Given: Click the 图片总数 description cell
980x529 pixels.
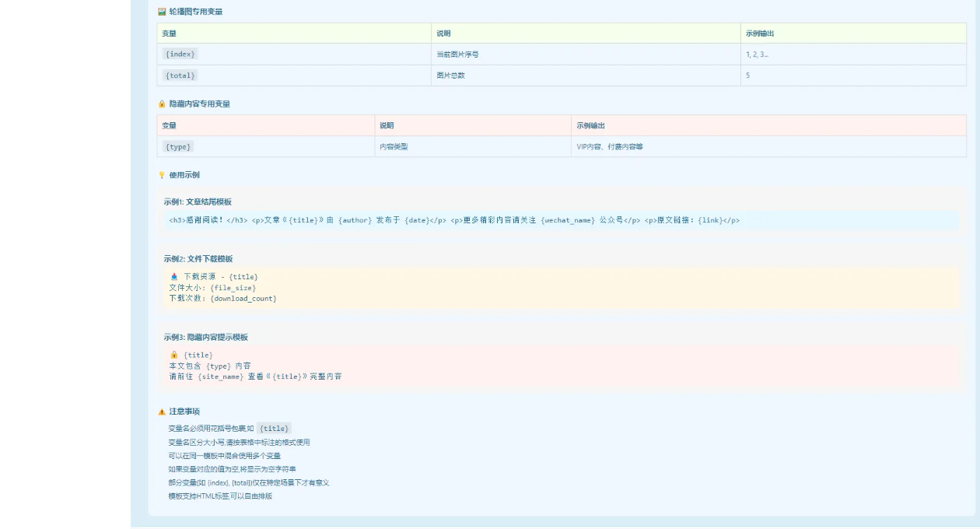Looking at the screenshot, I should point(586,75).
